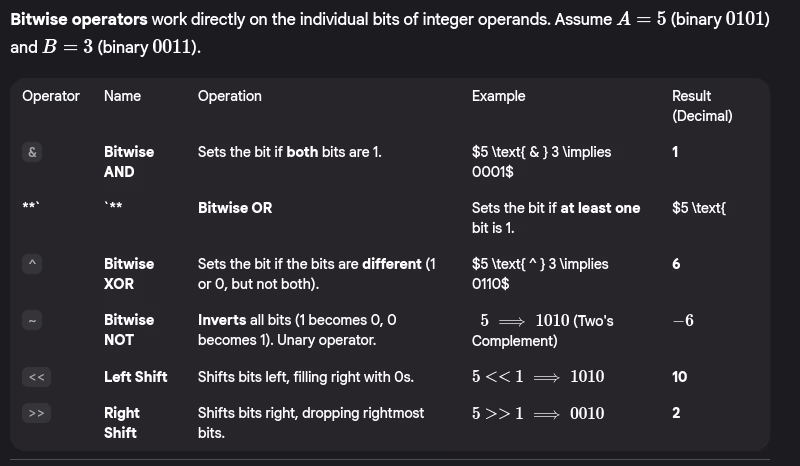Select the Bitwise OR text
The width and height of the screenshot is (800, 466).
pyautogui.click(x=235, y=208)
